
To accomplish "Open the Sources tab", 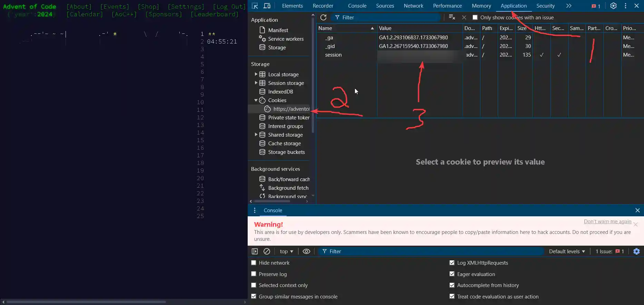I will [x=385, y=6].
